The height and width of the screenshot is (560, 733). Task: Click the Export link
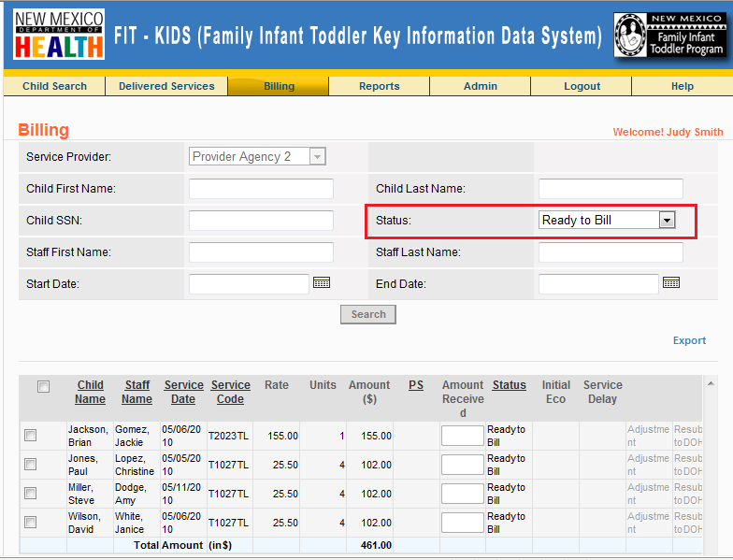point(689,340)
